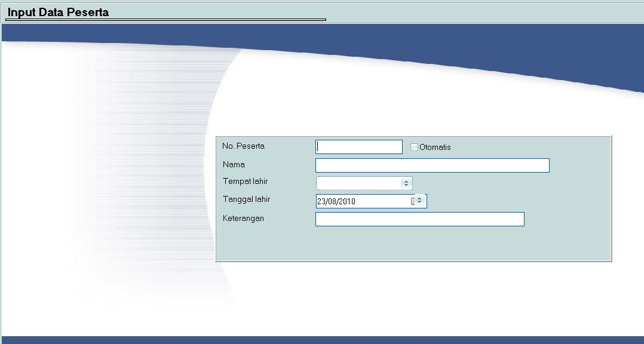644x344 pixels.
Task: Click inside the Tempat lahir combo box
Action: (364, 183)
